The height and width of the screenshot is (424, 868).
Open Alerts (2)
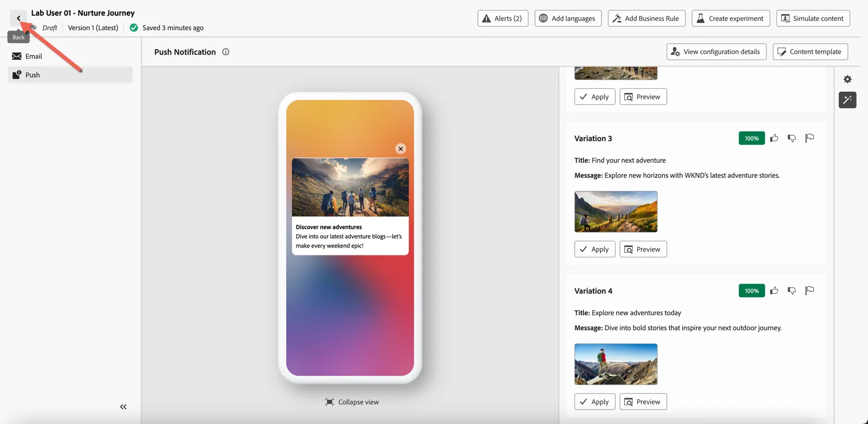point(503,18)
